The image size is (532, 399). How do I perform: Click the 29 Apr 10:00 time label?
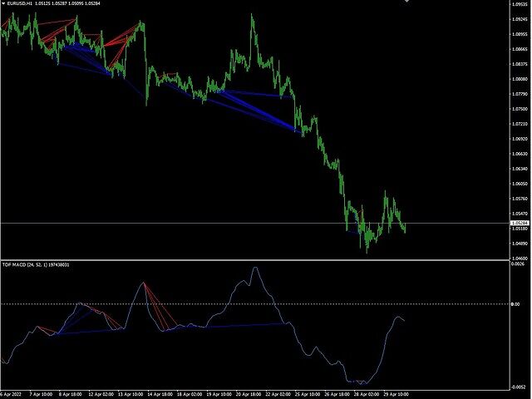396,394
